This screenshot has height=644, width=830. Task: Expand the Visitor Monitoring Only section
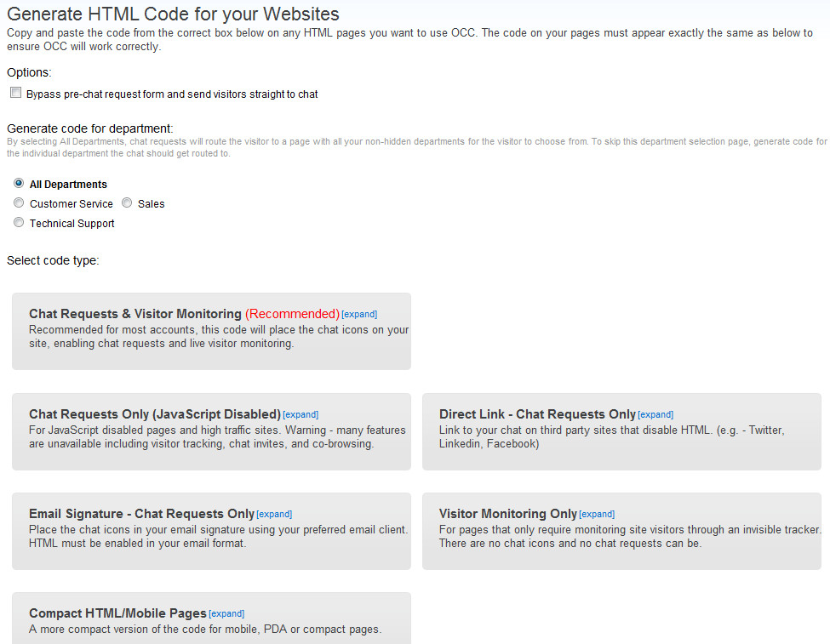coord(597,515)
